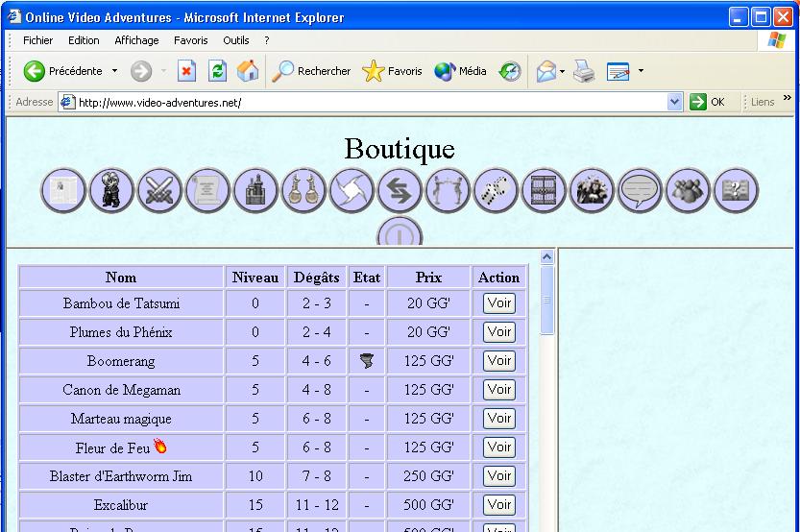Open the Outils menu
Image resolution: width=800 pixels, height=532 pixels.
pyautogui.click(x=235, y=40)
